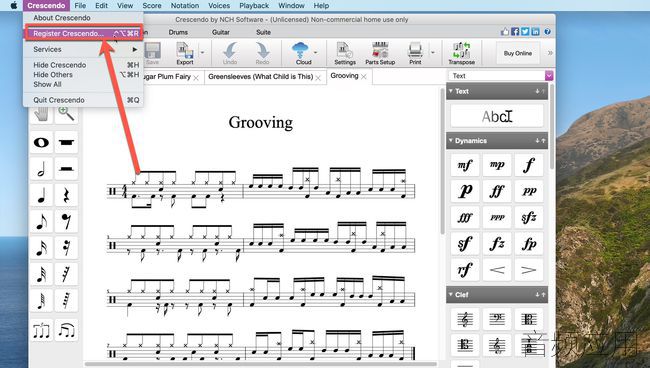
Task: Click the Export toolbar icon
Action: 185,53
